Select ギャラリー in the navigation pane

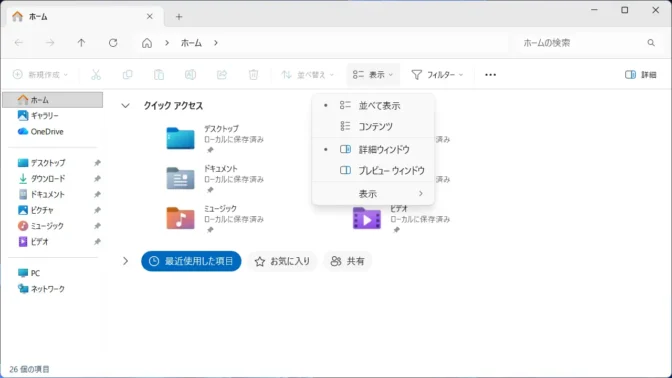point(45,115)
